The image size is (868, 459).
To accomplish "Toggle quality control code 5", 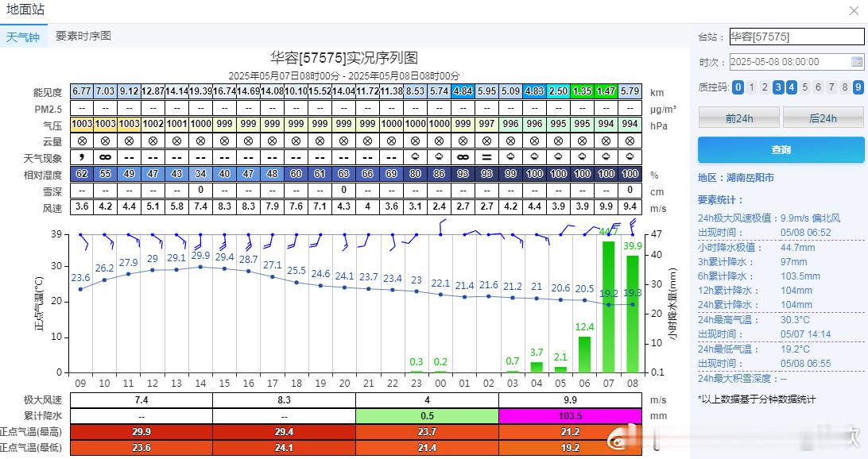I will pyautogui.click(x=805, y=87).
